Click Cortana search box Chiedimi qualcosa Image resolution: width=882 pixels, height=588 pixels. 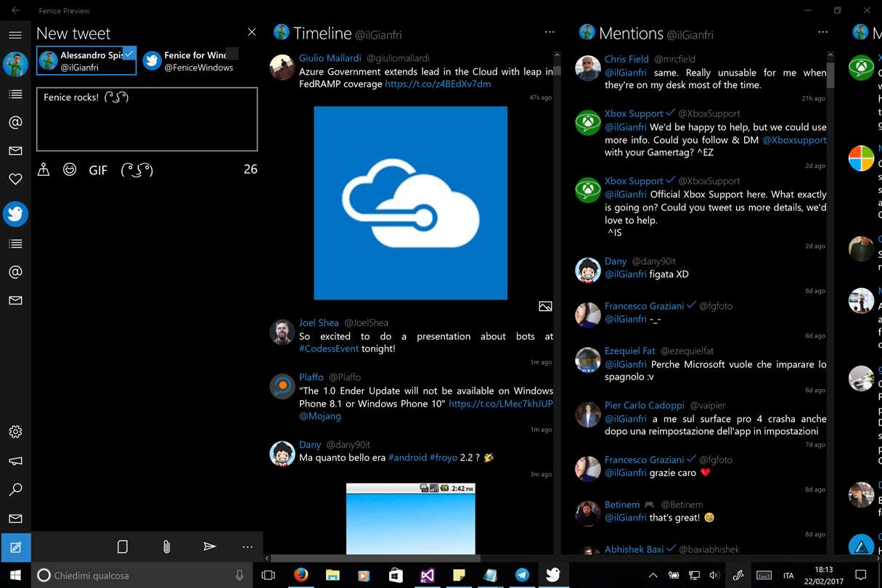[142, 575]
